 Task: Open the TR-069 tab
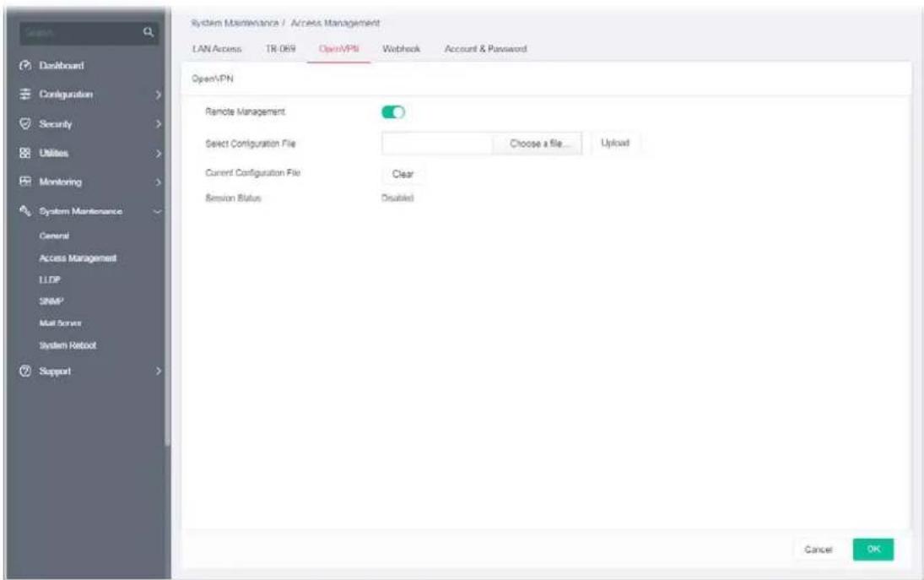pos(280,49)
